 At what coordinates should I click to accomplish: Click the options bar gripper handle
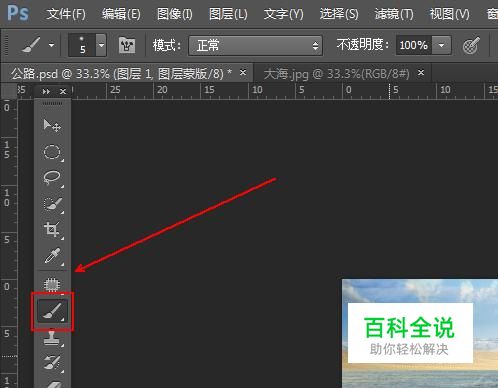(5, 45)
